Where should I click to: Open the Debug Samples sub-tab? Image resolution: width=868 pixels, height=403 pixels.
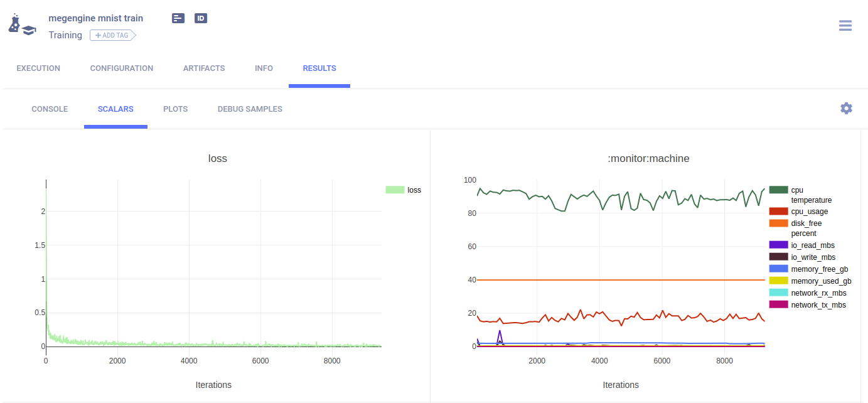pos(250,109)
